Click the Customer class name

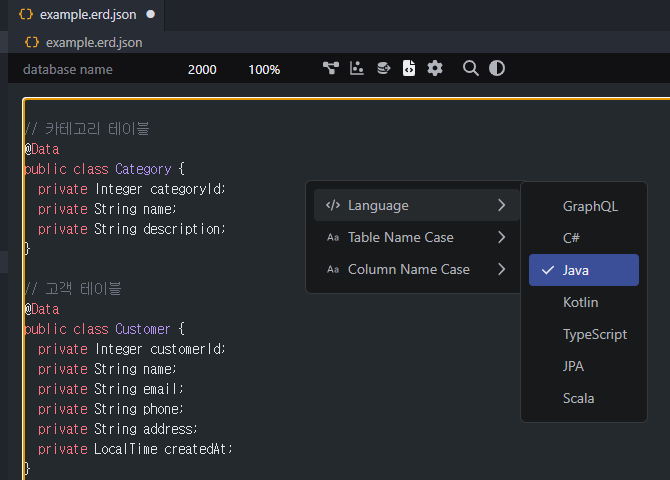pos(143,329)
